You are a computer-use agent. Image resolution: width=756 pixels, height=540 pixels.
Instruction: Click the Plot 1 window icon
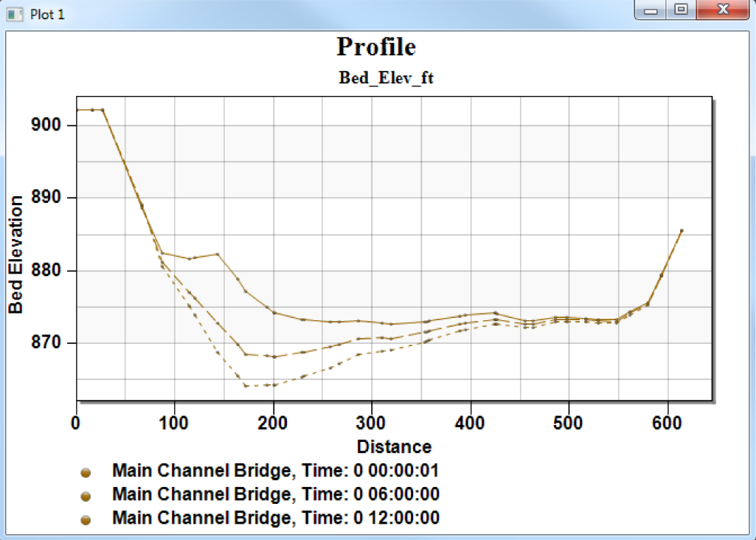(15, 14)
